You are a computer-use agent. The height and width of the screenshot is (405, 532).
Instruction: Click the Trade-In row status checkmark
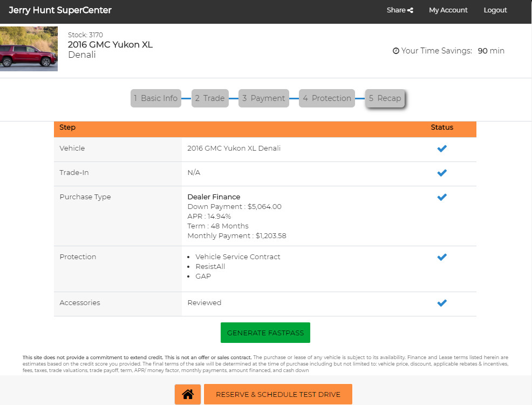pos(442,173)
